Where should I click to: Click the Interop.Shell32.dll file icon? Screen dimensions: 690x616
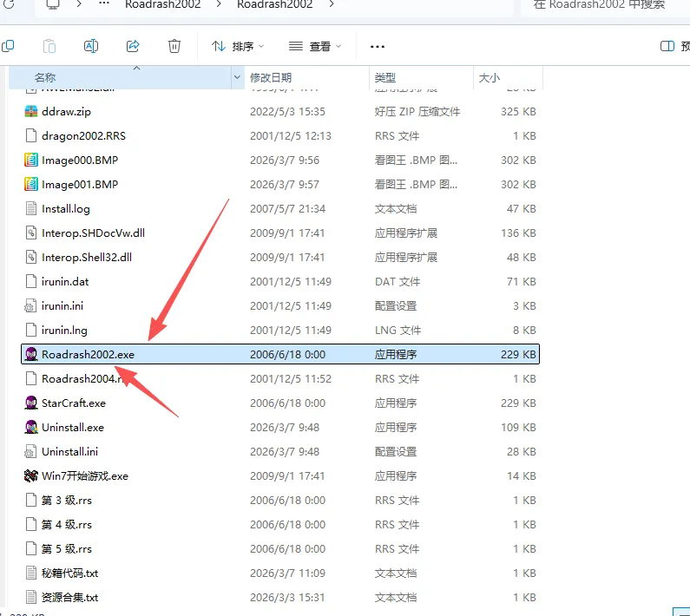click(x=30, y=257)
